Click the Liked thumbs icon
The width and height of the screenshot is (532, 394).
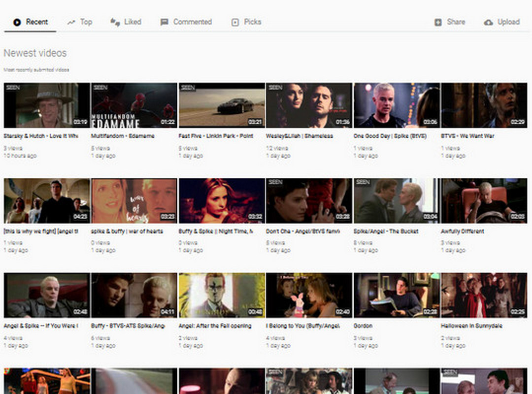(115, 22)
